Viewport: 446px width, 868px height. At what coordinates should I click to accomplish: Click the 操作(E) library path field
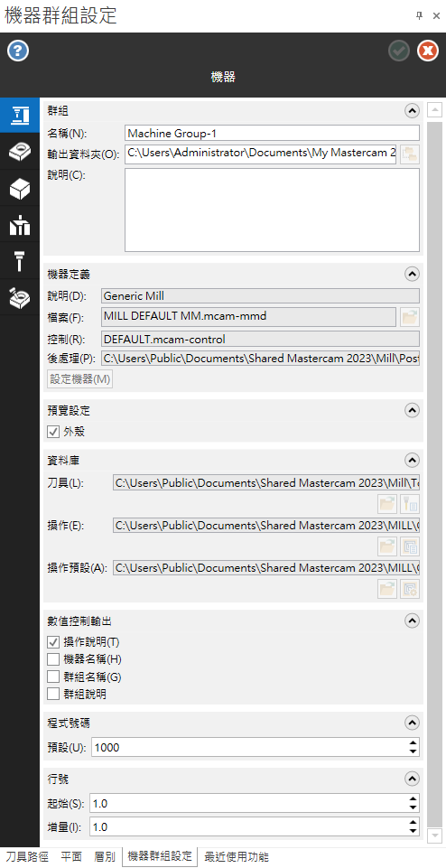tap(266, 526)
